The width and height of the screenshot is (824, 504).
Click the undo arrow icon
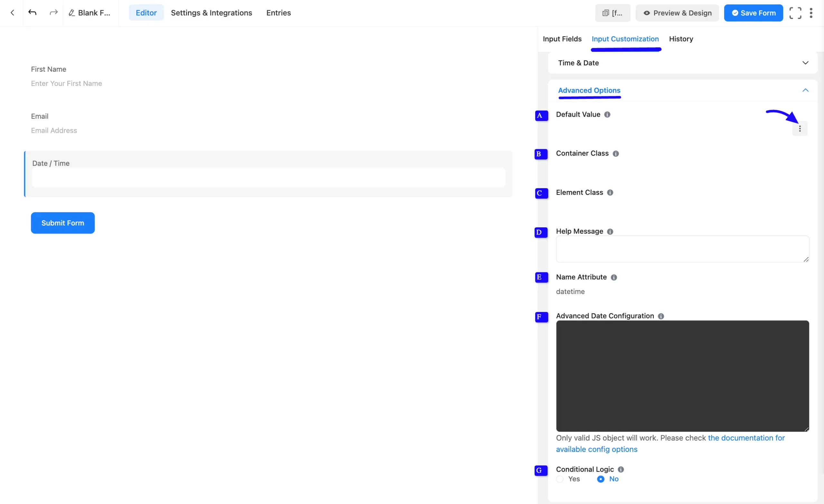[33, 13]
